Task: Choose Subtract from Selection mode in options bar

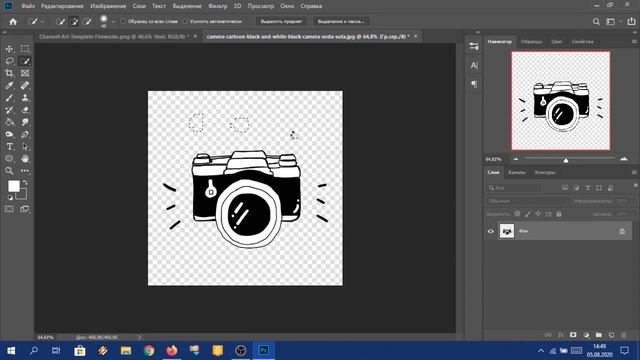Action: point(87,22)
